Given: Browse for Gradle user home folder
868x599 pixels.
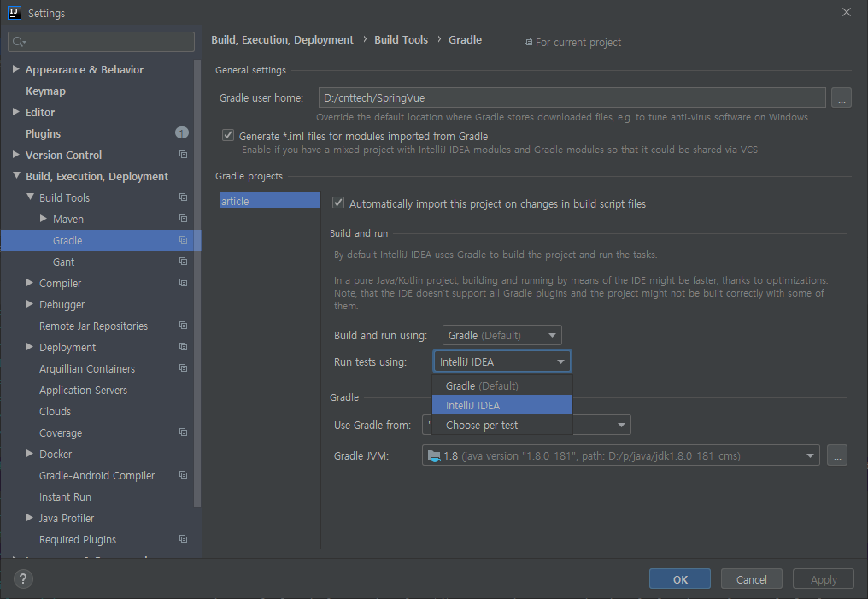Looking at the screenshot, I should point(841,98).
